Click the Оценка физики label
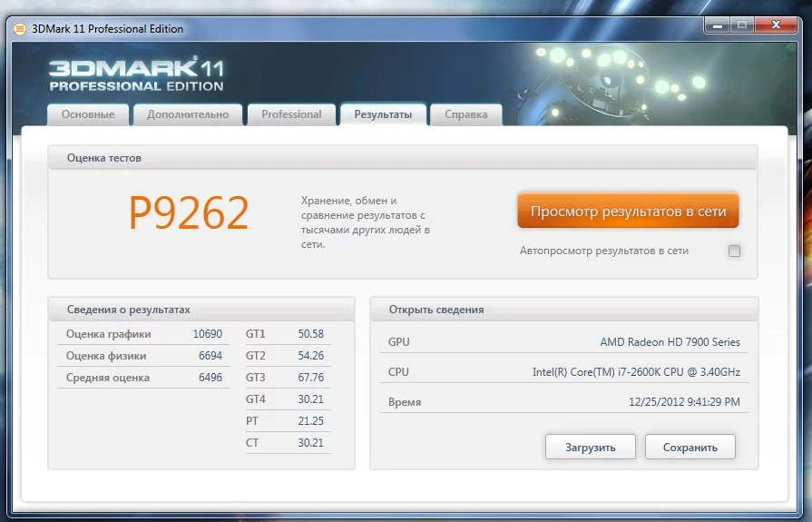The width and height of the screenshot is (812, 522). [x=106, y=356]
